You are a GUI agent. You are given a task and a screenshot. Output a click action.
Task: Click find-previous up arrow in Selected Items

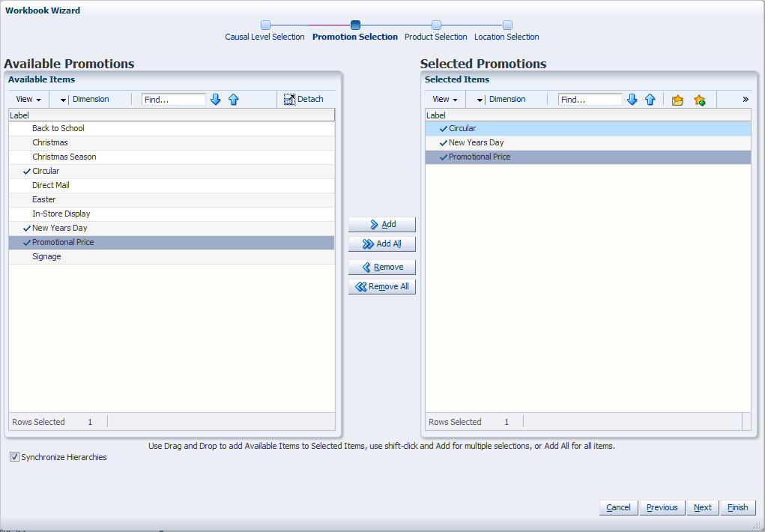click(650, 100)
